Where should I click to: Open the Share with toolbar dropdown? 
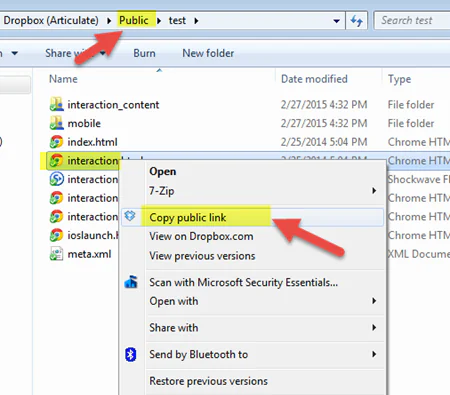[x=75, y=53]
